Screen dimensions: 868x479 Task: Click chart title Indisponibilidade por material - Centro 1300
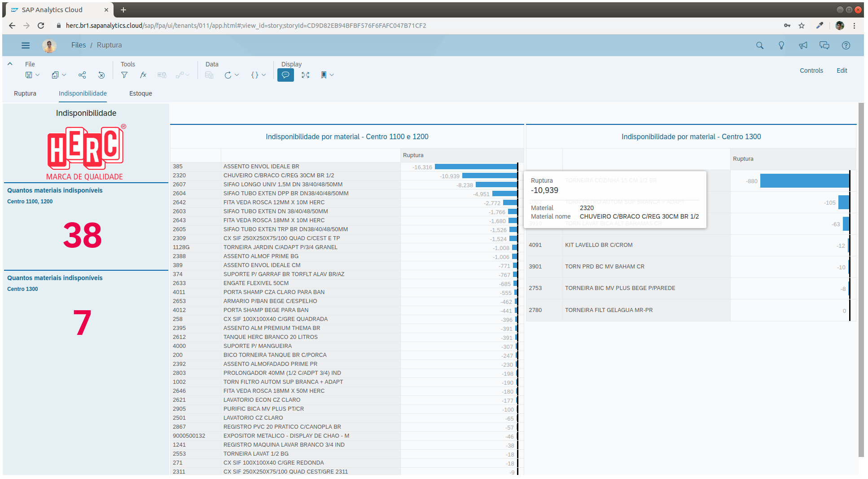[x=691, y=136]
